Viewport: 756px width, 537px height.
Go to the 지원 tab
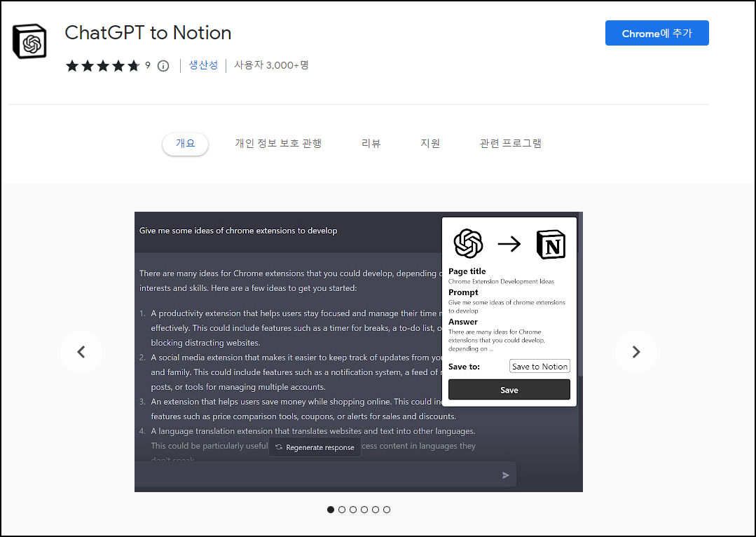430,143
